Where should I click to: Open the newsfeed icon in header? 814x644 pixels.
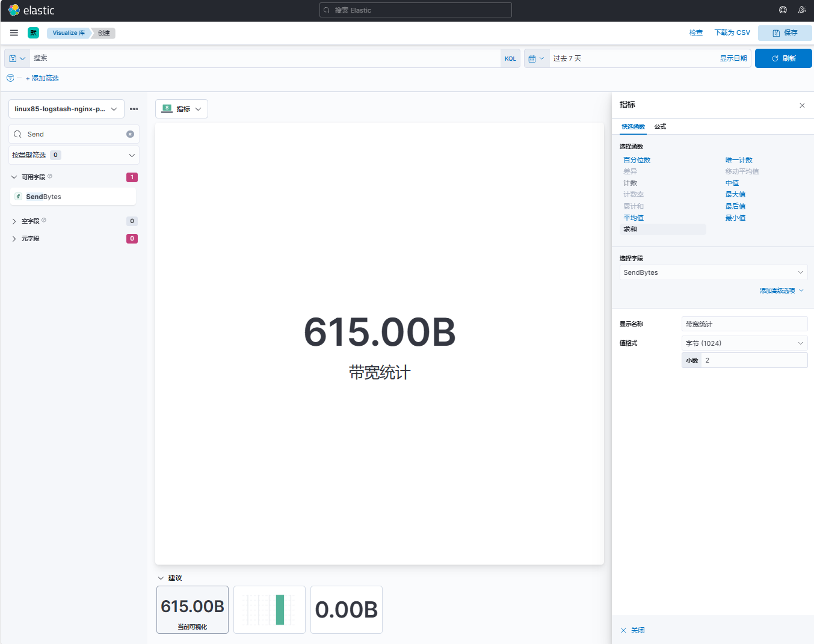(x=801, y=10)
